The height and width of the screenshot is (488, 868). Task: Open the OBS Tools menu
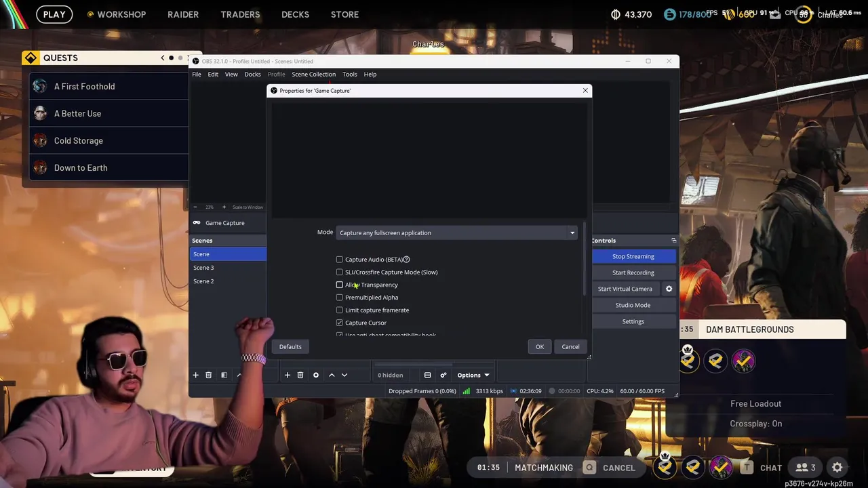pos(349,75)
